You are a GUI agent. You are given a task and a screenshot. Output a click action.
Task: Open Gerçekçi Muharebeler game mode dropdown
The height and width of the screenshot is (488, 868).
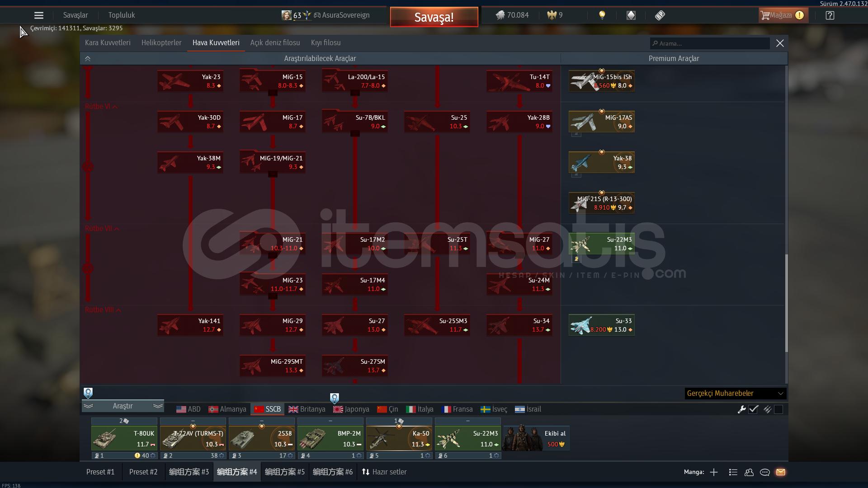(x=735, y=394)
